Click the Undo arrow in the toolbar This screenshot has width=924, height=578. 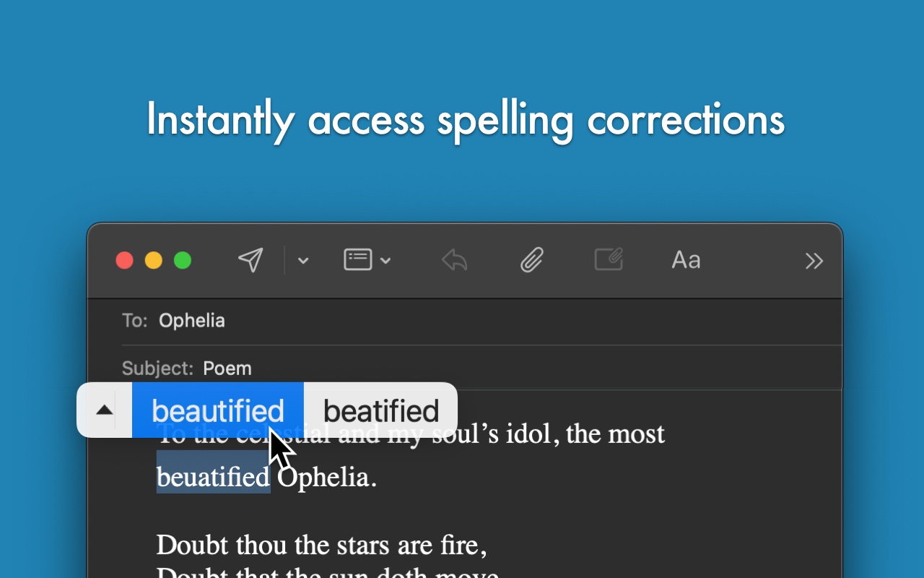click(453, 259)
